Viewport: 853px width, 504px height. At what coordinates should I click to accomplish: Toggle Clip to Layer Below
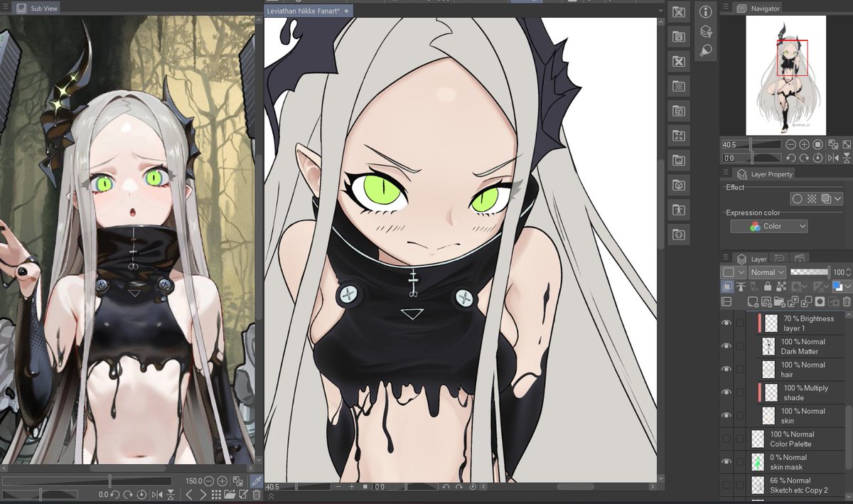727,286
